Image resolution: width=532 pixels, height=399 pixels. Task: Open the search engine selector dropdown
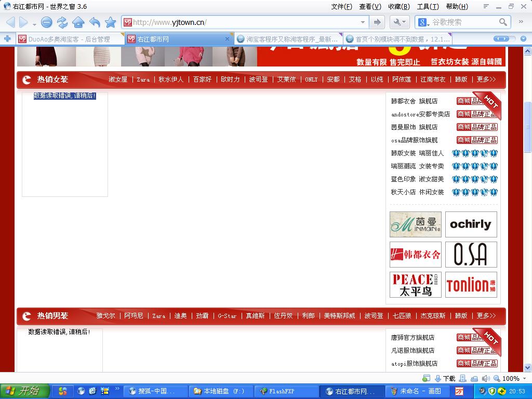(424, 22)
